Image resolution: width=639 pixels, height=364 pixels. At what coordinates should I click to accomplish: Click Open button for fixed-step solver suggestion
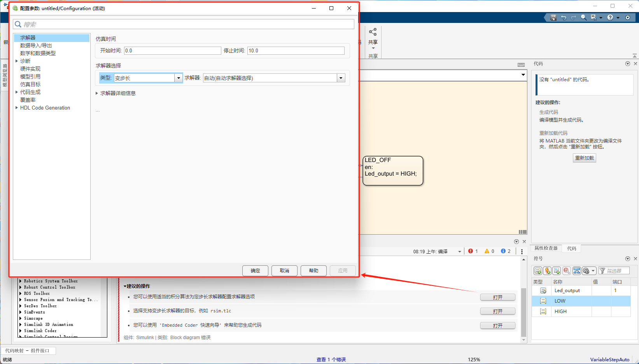click(498, 297)
